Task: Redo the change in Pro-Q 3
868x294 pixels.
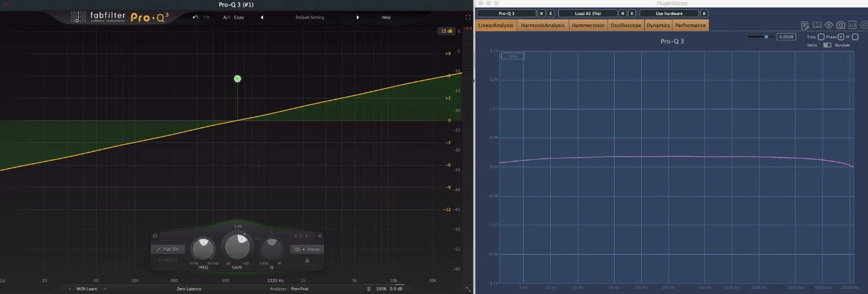Action: pos(207,17)
